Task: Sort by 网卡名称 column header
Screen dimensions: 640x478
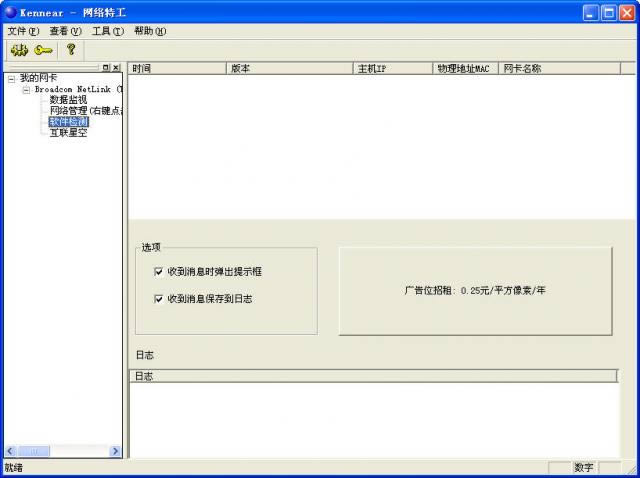Action: coord(559,69)
